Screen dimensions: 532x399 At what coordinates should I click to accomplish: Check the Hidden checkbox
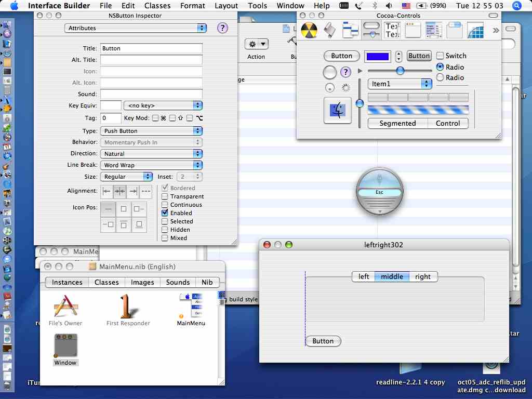click(x=165, y=230)
